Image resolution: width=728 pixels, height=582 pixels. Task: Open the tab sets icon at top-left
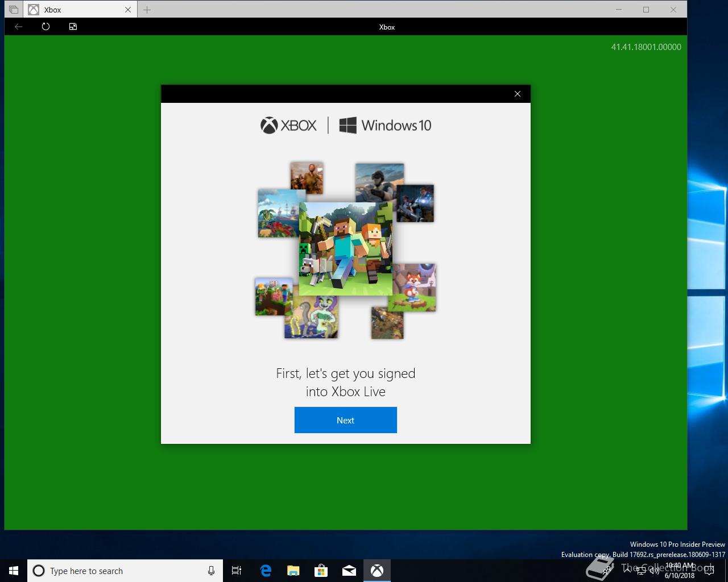pyautogui.click(x=14, y=10)
